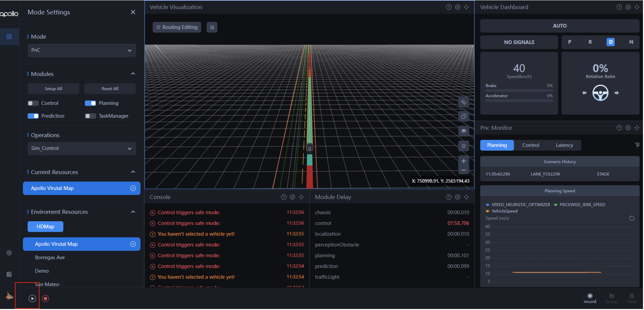Click the ruler measurement tool icon
Image resolution: width=644 pixels, height=310 pixels.
coord(464,102)
